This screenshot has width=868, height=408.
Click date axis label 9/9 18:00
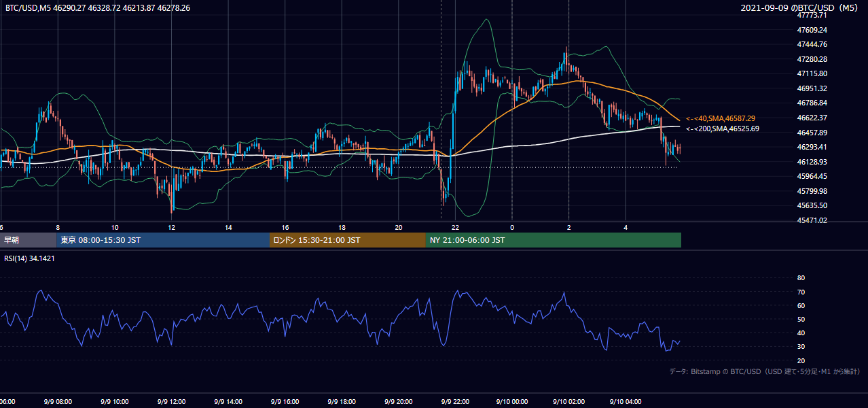[x=342, y=402]
